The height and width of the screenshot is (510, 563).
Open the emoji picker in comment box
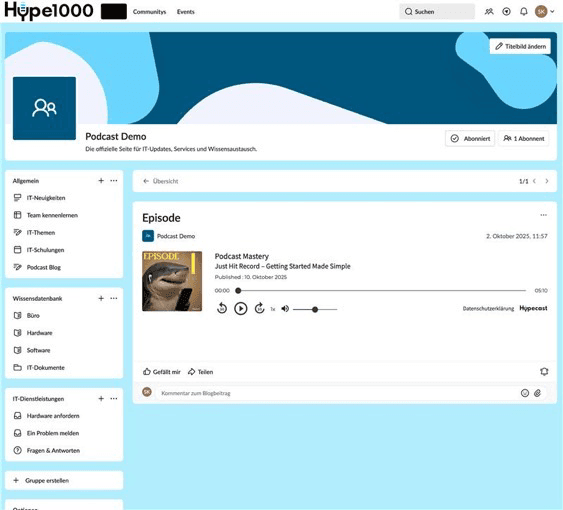pyautogui.click(x=525, y=393)
